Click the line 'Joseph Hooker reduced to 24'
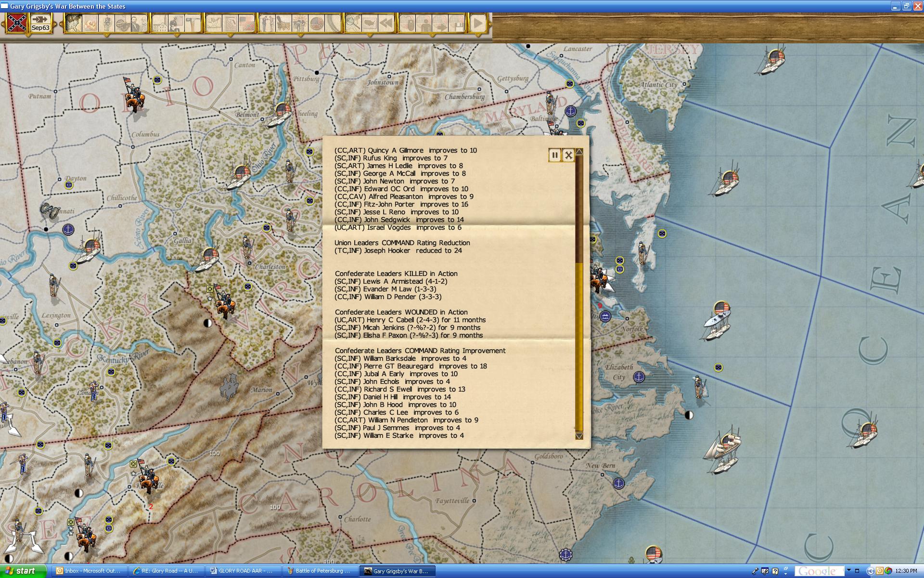 (398, 250)
